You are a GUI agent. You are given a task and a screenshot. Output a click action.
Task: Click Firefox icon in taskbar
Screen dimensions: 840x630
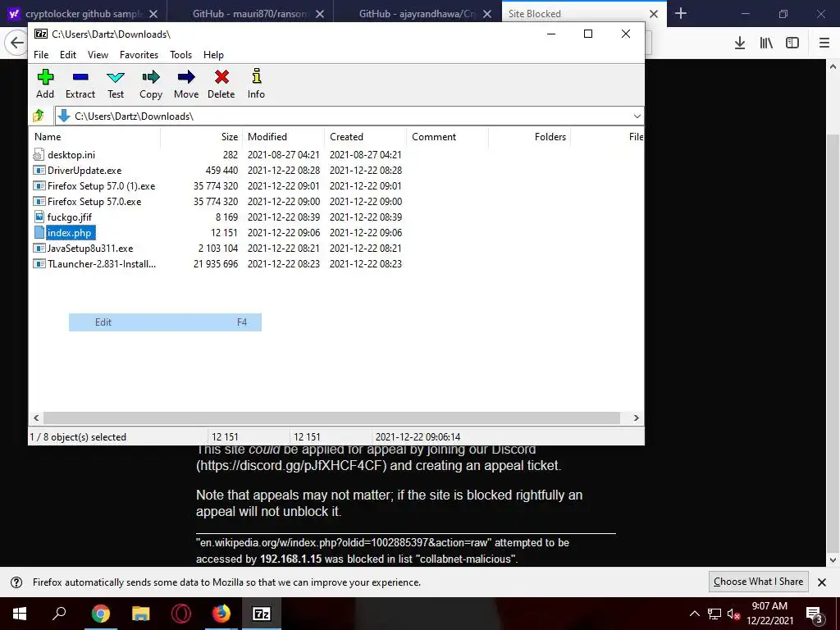[x=221, y=614]
